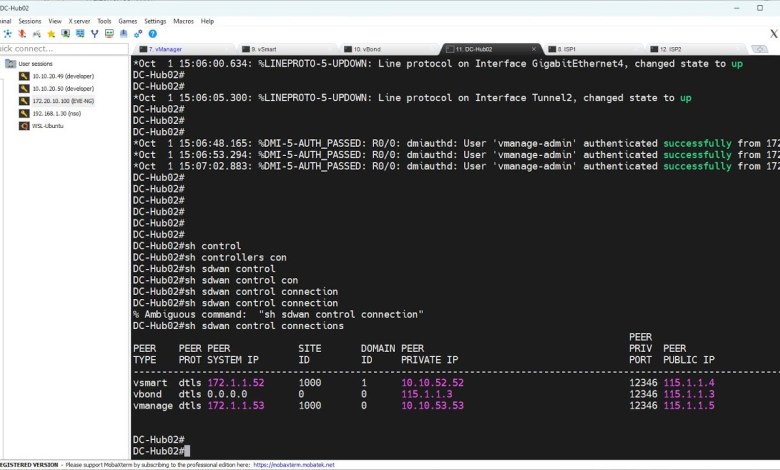Click vbond private IP 115.1.1.3
780x470 pixels.
(x=427, y=394)
